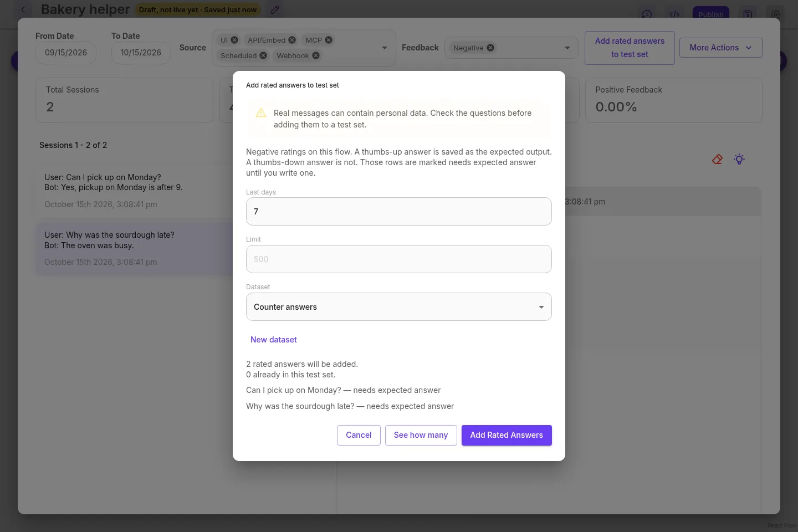Screen dimensions: 798x532
Task: Focus the Limit input field
Action: click(x=399, y=259)
